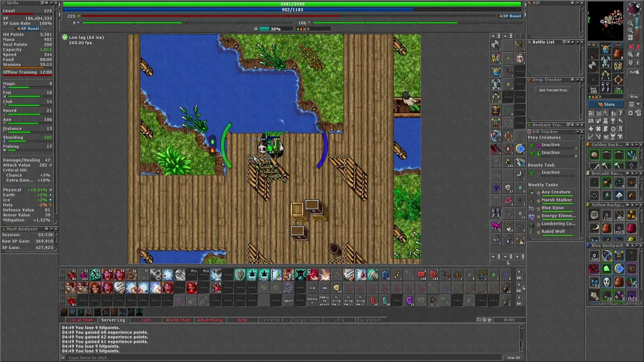Open the Store
Viewport: 644px width, 362px height.
[x=606, y=104]
